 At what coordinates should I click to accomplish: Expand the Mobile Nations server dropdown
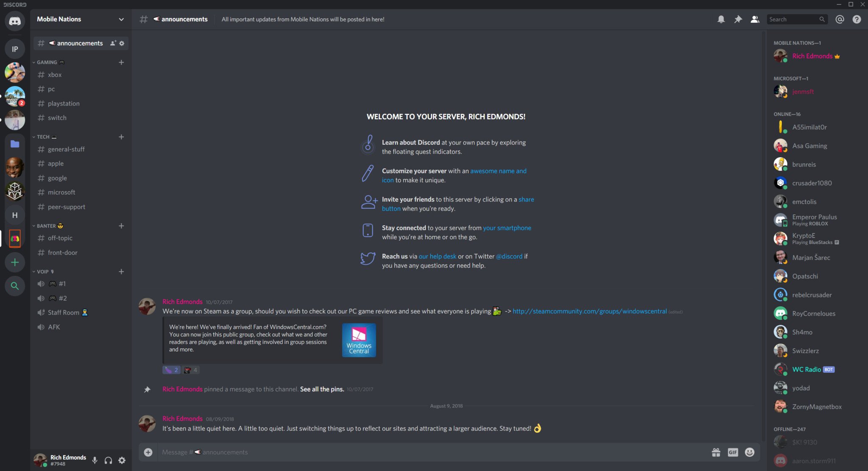pos(121,19)
